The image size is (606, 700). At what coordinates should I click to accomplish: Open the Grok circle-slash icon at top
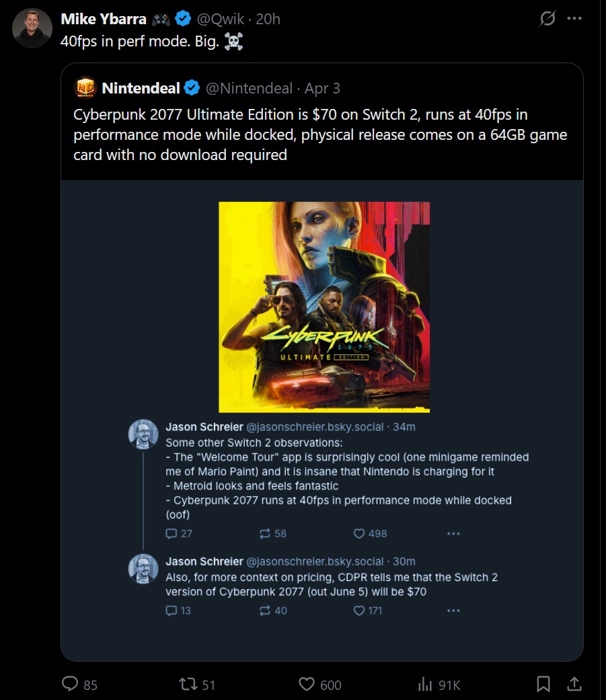click(547, 19)
